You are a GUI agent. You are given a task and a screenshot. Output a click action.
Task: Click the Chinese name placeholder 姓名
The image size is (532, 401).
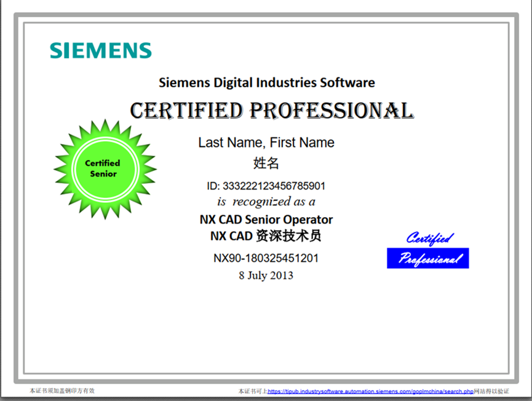tap(266, 163)
